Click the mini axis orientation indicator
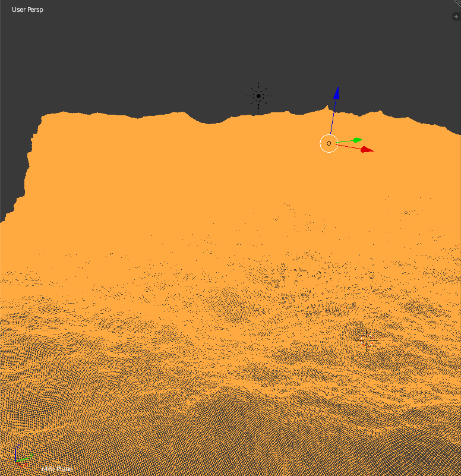 pyautogui.click(x=23, y=455)
